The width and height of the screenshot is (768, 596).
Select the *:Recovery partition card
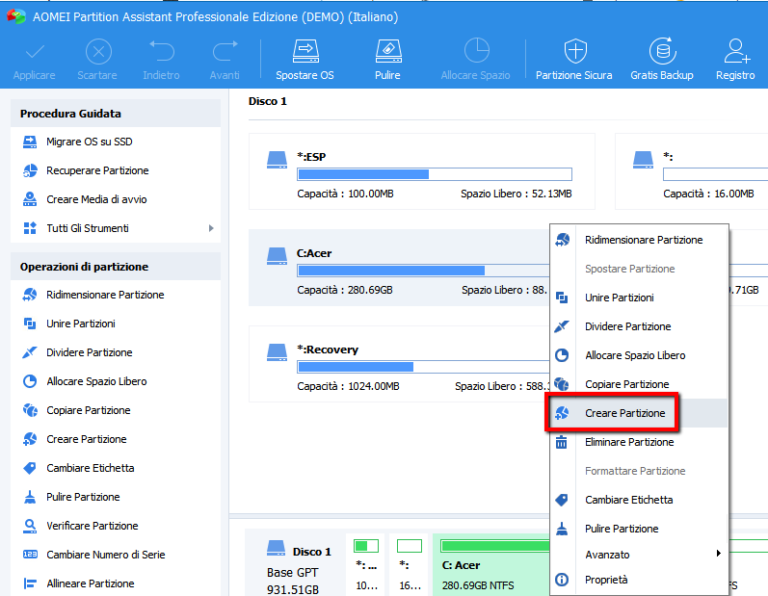click(x=399, y=364)
